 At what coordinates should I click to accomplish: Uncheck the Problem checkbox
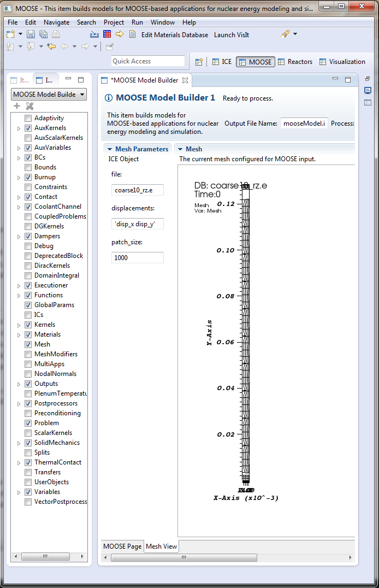pos(28,423)
